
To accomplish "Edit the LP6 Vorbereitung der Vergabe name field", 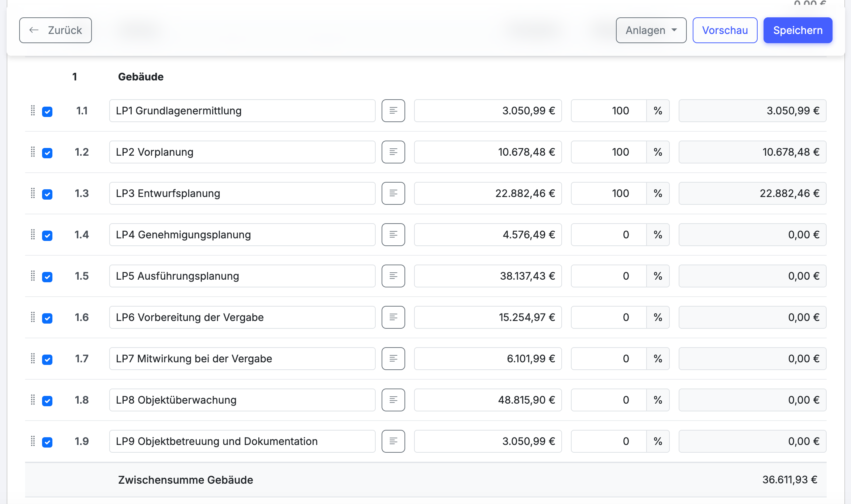I will pos(242,317).
